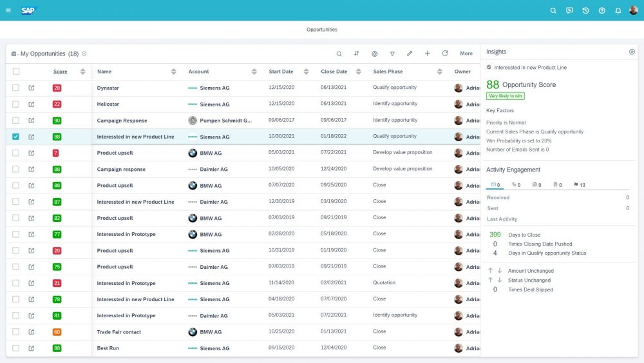644x363 pixels.
Task: Toggle the select-all header checkbox
Action: pyautogui.click(x=16, y=72)
